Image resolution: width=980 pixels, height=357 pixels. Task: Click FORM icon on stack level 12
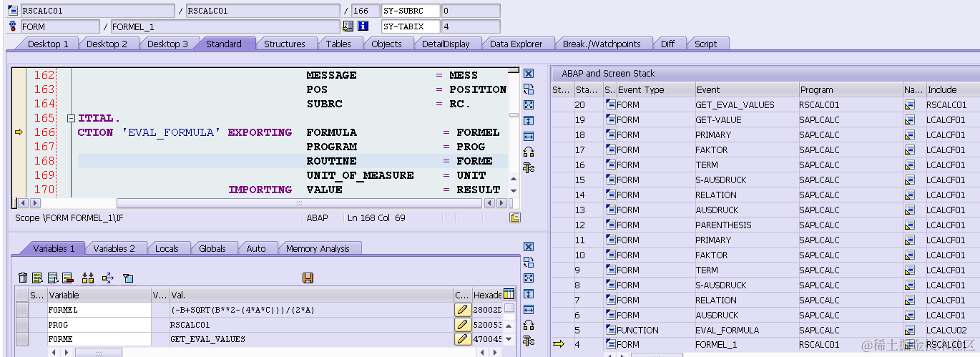(611, 225)
